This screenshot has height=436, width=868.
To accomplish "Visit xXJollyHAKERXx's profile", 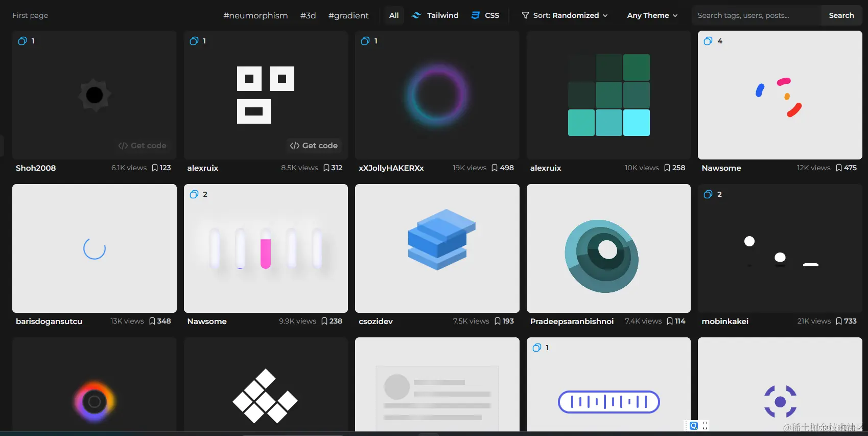I will click(x=391, y=168).
